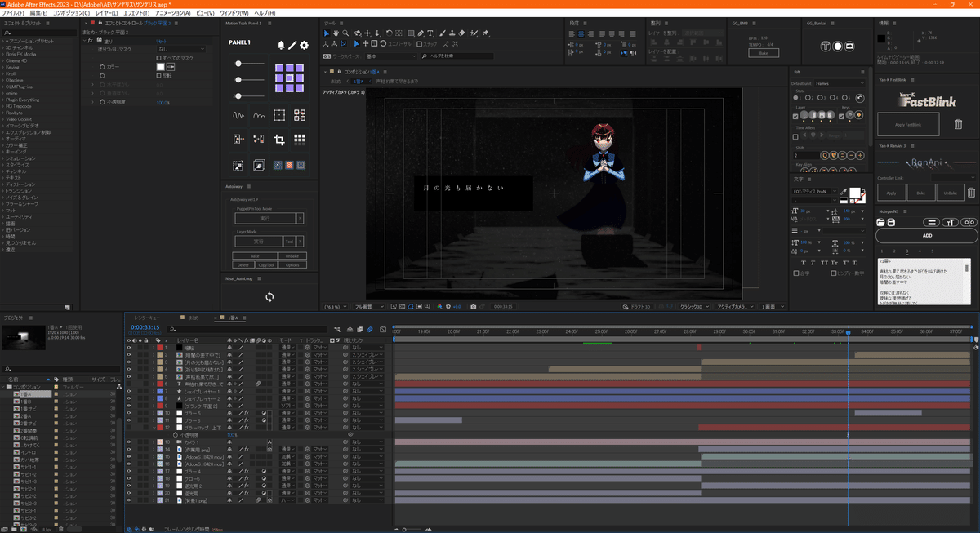Click the circled T icon in GG_Bunkai
The image size is (980, 533).
[826, 47]
